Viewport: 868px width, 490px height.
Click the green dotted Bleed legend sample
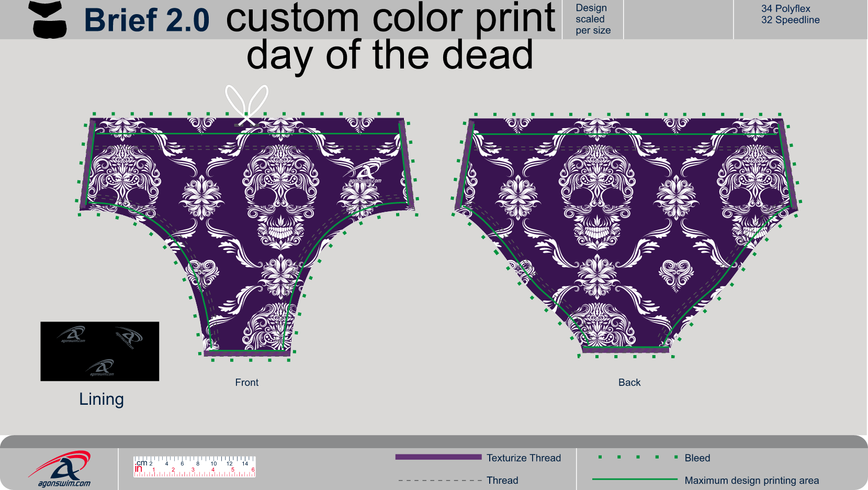638,458
